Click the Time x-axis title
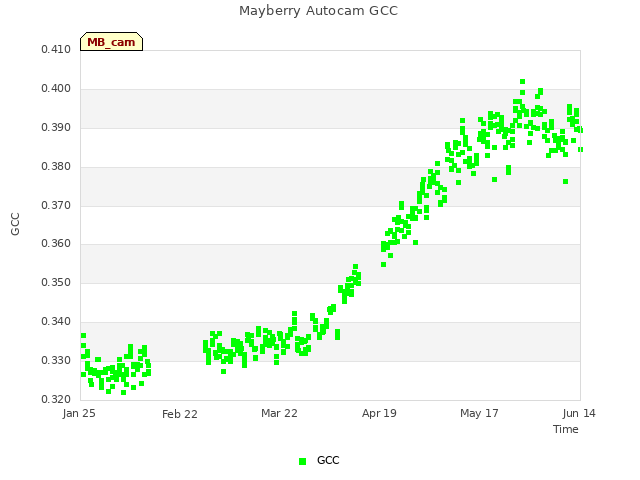 coord(566,429)
